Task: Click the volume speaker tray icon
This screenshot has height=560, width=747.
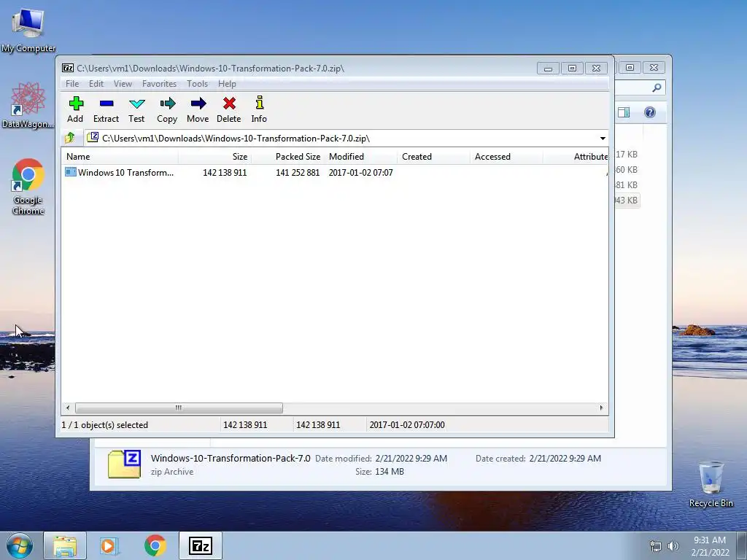Action: (673, 546)
